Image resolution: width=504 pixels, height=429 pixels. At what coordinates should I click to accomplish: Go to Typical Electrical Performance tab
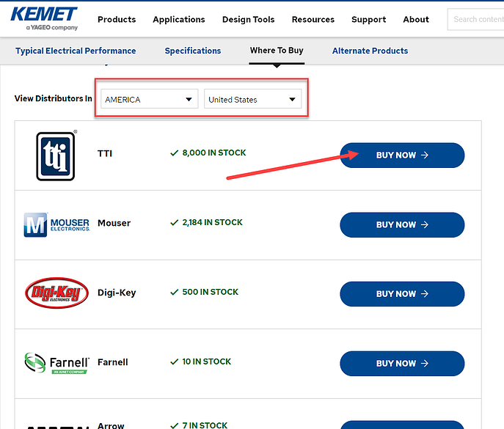(76, 51)
